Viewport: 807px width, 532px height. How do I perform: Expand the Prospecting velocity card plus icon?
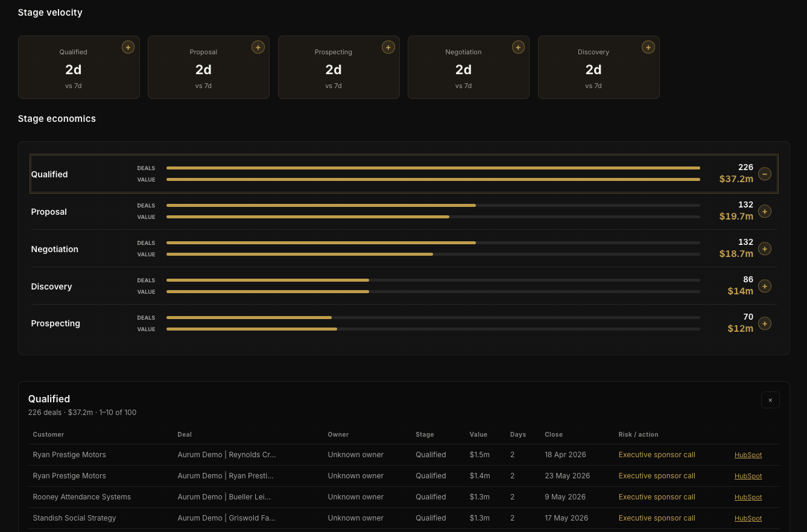pyautogui.click(x=388, y=47)
